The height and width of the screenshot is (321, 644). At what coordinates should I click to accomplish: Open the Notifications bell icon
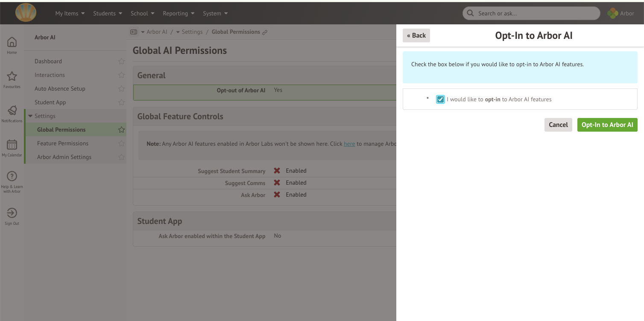pos(12,111)
